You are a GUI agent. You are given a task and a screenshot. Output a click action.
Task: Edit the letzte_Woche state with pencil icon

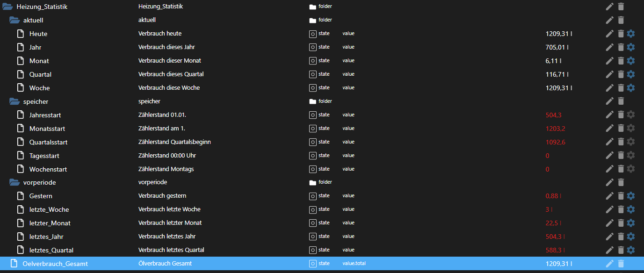coord(609,209)
